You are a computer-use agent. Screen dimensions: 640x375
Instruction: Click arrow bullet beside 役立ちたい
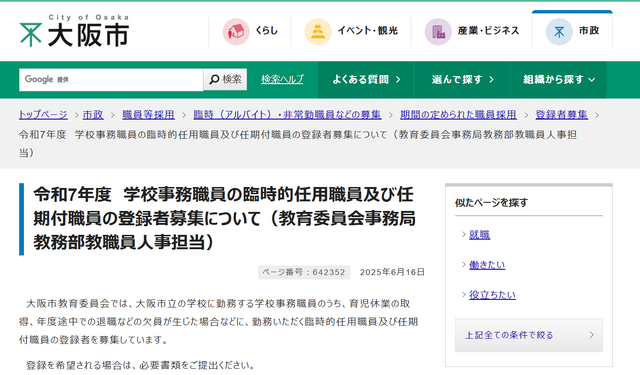pyautogui.click(x=464, y=294)
